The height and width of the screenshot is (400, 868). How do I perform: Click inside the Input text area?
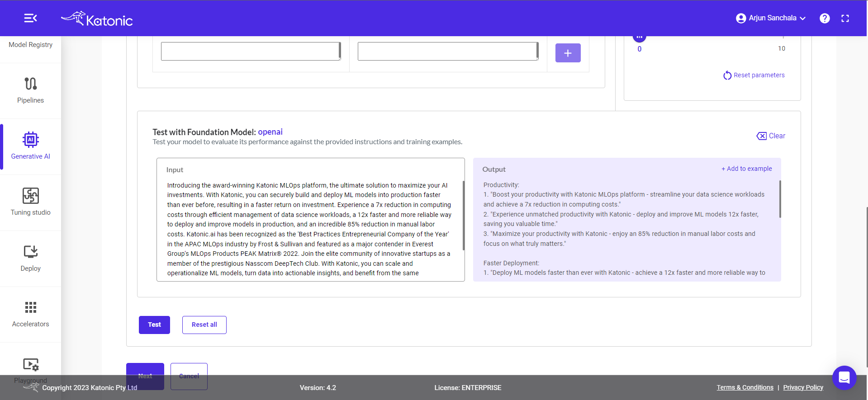[310, 229]
